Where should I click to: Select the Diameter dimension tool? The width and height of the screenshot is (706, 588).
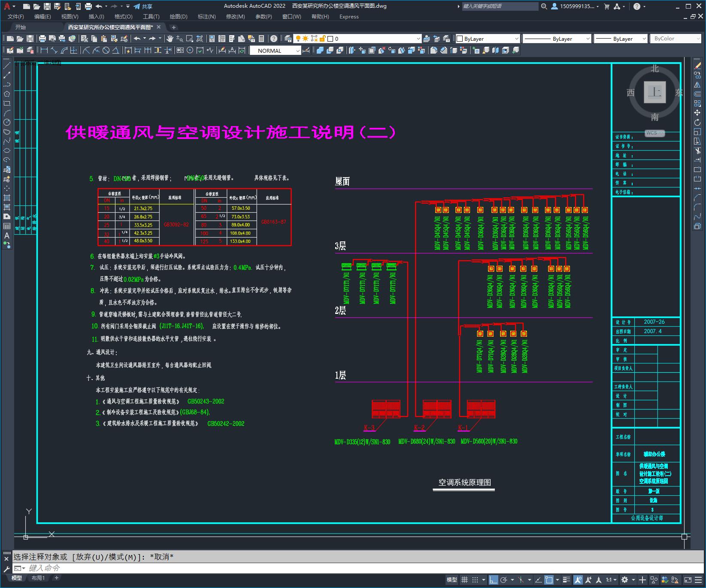point(106,51)
